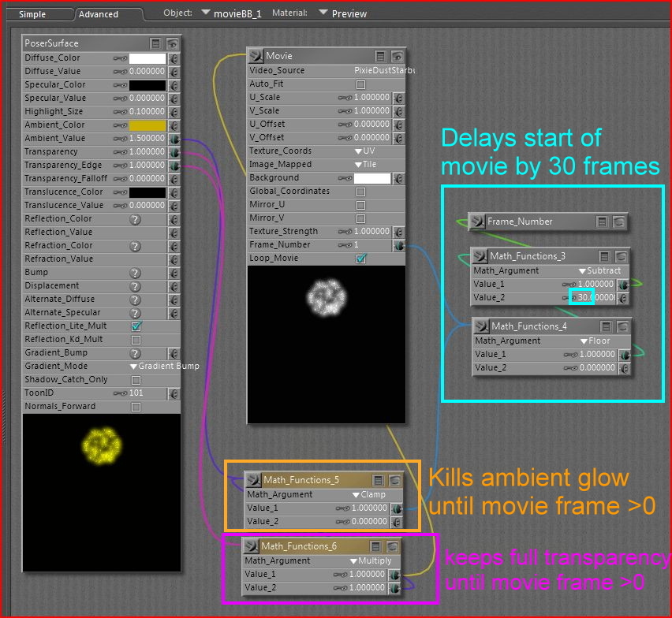672x618 pixels.
Task: Click Movie Texture_Strength input plug icon
Action: tap(398, 232)
